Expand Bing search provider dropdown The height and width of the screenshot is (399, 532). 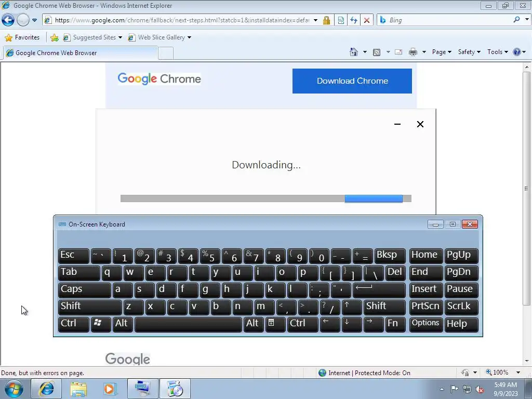[527, 20]
